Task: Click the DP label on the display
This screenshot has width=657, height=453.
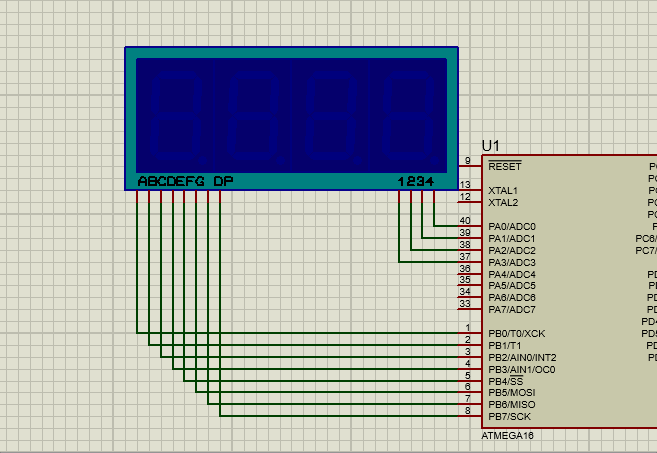Action: coord(223,181)
